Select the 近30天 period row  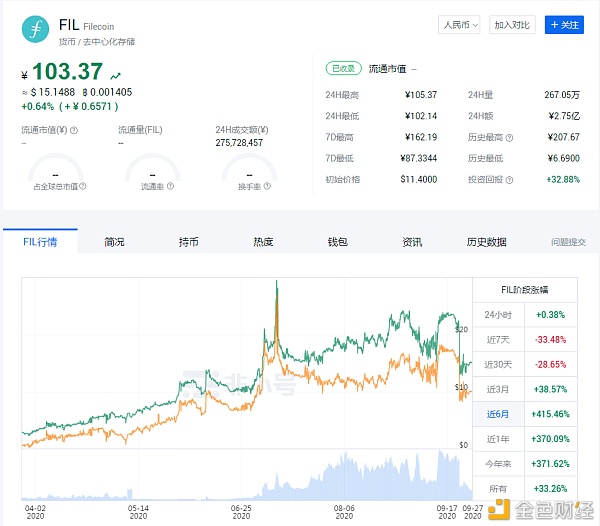tap(525, 364)
